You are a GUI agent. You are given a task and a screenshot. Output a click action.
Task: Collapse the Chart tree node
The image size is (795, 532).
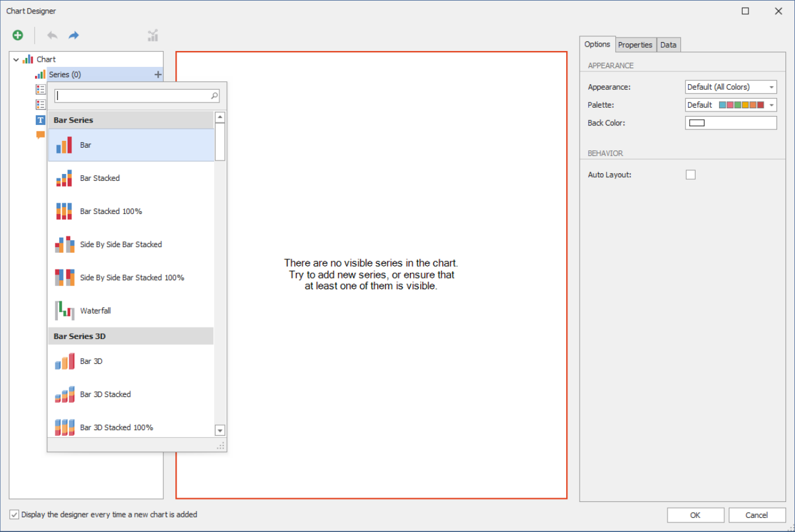pyautogui.click(x=16, y=59)
